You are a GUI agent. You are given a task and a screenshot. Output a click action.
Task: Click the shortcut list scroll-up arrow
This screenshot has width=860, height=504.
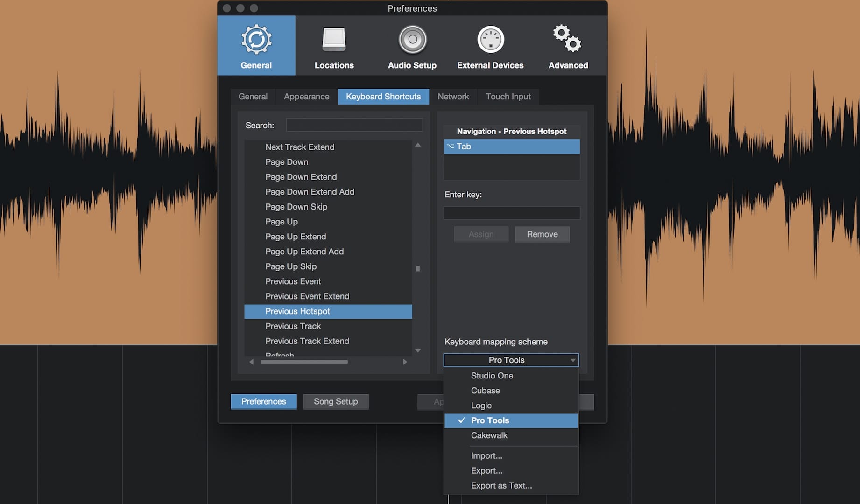click(418, 145)
